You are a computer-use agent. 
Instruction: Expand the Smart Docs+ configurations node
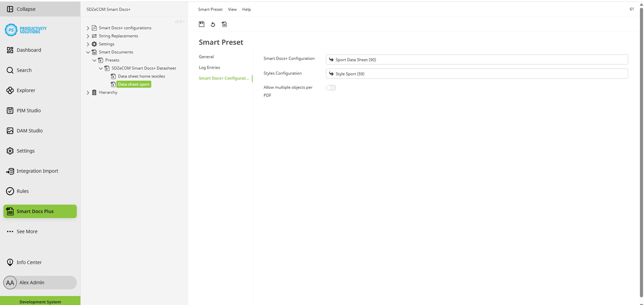pyautogui.click(x=88, y=27)
